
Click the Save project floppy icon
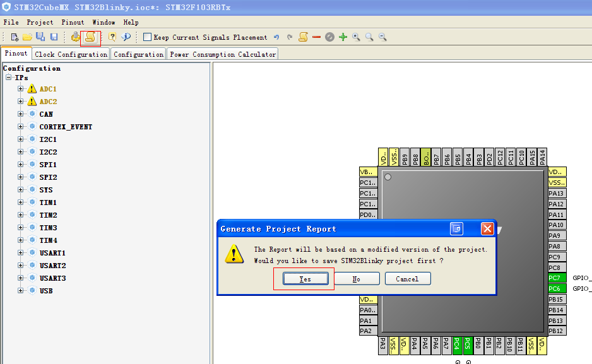pos(54,37)
